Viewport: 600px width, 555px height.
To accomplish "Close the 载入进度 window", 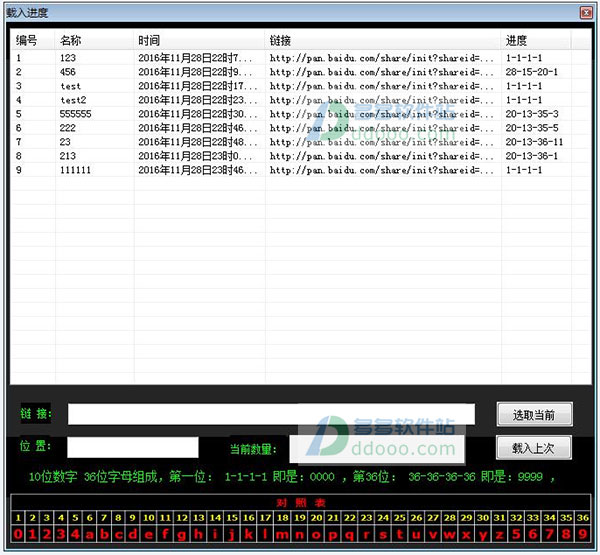I will coord(586,13).
